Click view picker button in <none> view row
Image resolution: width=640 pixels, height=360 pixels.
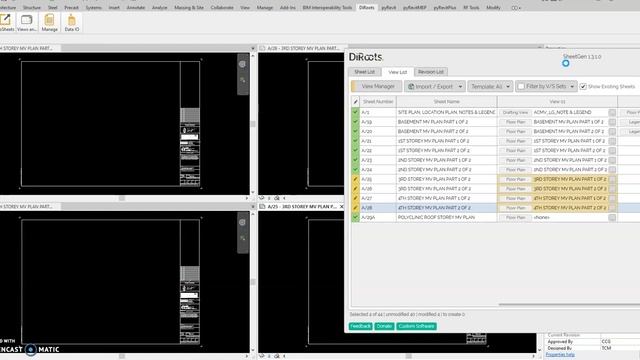tap(612, 218)
